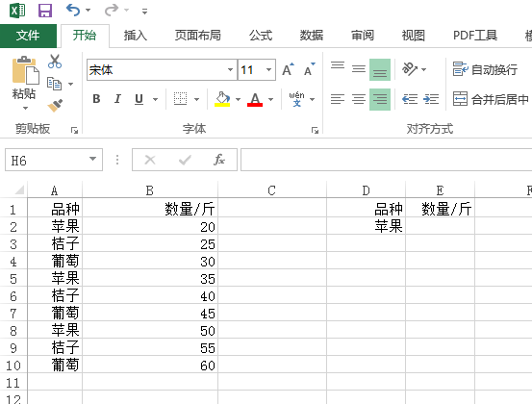This screenshot has width=532, height=404.
Task: Toggle left horizontal alignment
Action: pyautogui.click(x=338, y=99)
